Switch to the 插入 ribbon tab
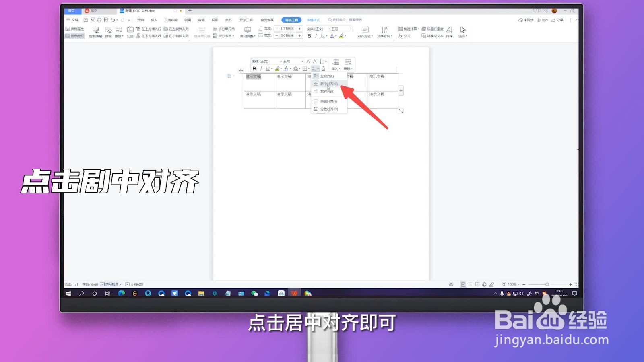 pos(154,19)
